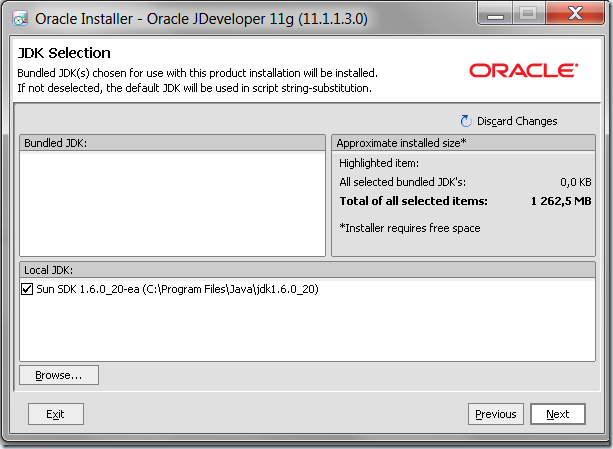This screenshot has width=613, height=449.
Task: Click the Approximate installed size* header
Action: pos(463,143)
